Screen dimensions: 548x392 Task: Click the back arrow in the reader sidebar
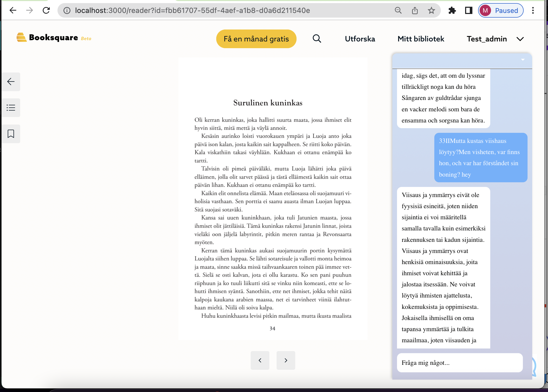(11, 82)
